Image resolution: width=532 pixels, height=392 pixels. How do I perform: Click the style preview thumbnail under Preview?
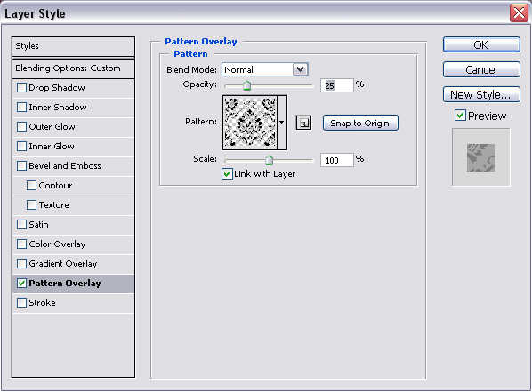pyautogui.click(x=480, y=157)
